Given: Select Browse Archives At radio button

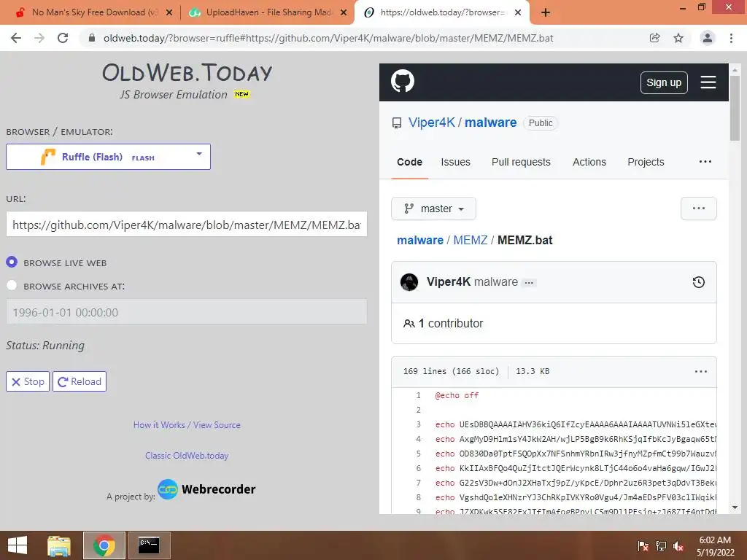Looking at the screenshot, I should [12, 285].
